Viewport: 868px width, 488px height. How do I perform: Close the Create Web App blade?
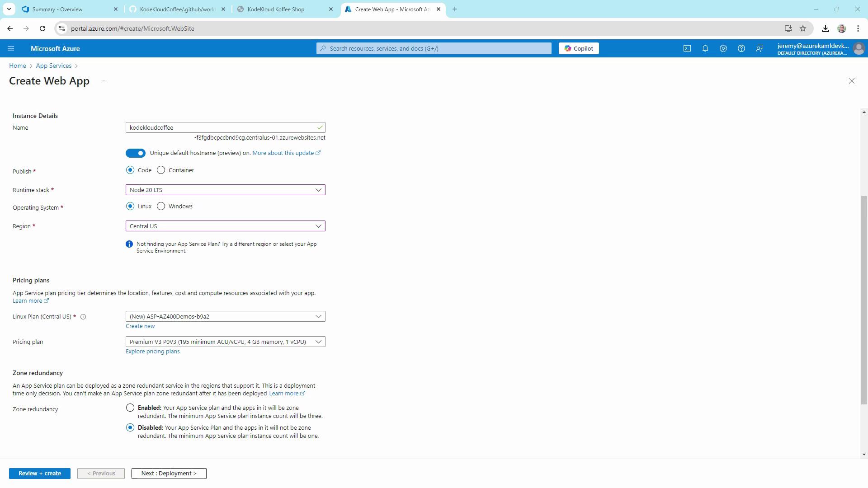click(851, 81)
